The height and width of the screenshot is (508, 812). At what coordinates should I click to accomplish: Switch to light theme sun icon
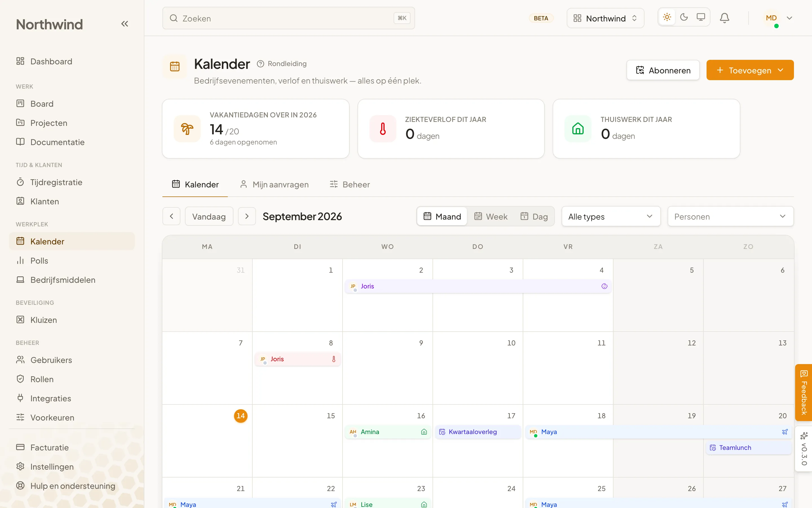667,17
